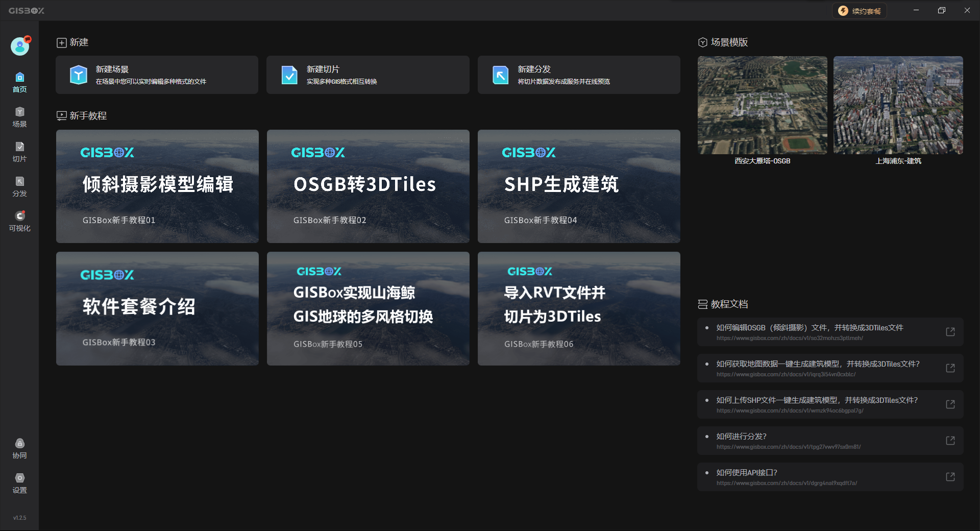Open tutorial 软件套餐介绍 thumbnail

[157, 308]
